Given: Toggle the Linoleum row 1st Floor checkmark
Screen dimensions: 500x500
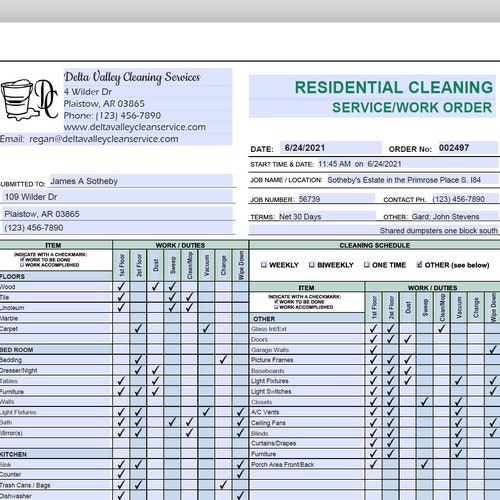Looking at the screenshot, I should click(x=121, y=307).
